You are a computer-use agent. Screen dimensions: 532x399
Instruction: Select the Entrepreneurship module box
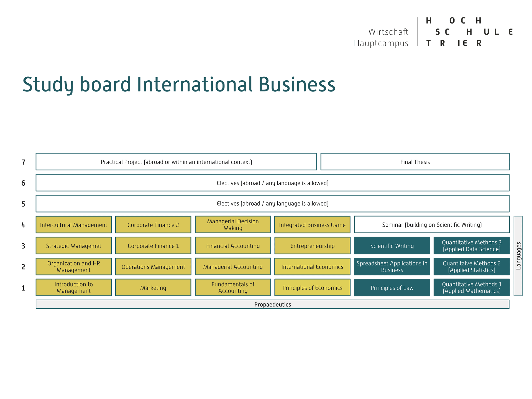tap(312, 246)
